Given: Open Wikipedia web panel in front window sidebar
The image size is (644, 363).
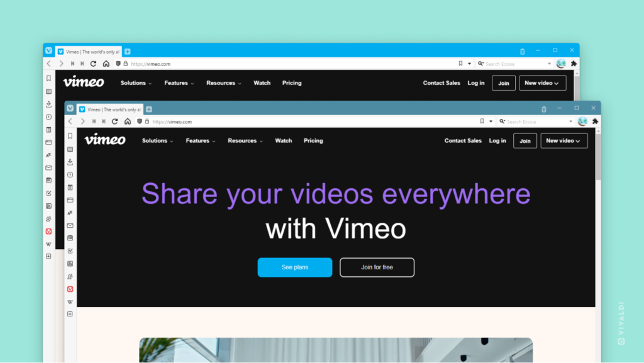Looking at the screenshot, I should click(x=70, y=302).
